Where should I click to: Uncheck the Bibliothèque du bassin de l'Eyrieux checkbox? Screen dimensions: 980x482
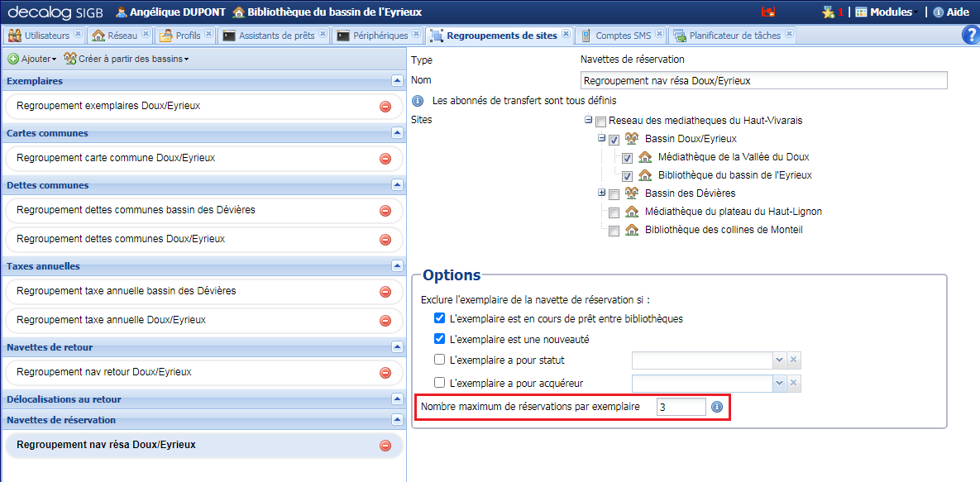pyautogui.click(x=627, y=175)
